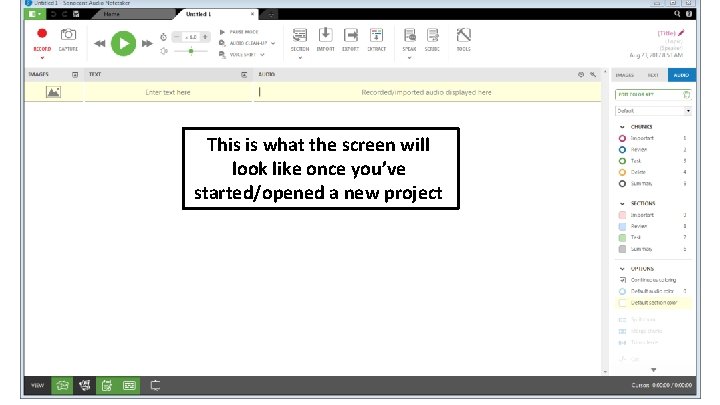Click the Undo arrow icon
This screenshot has height=405, width=720.
(53, 14)
